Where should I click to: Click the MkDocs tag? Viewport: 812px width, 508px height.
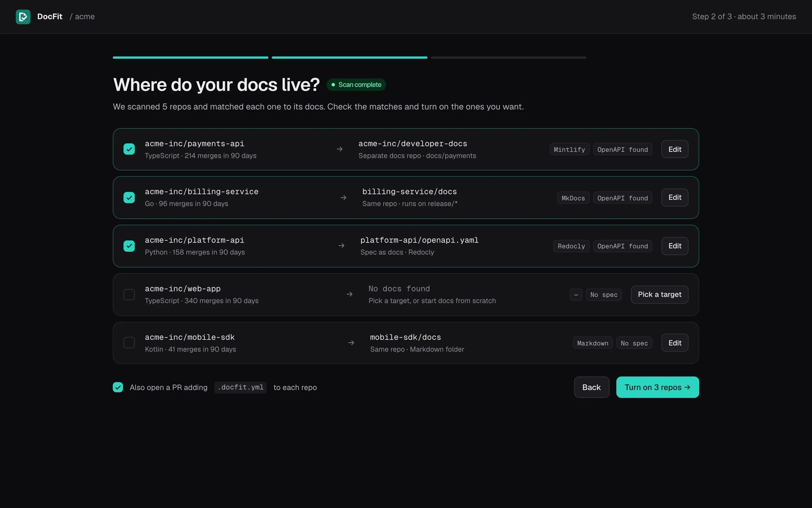click(x=573, y=198)
